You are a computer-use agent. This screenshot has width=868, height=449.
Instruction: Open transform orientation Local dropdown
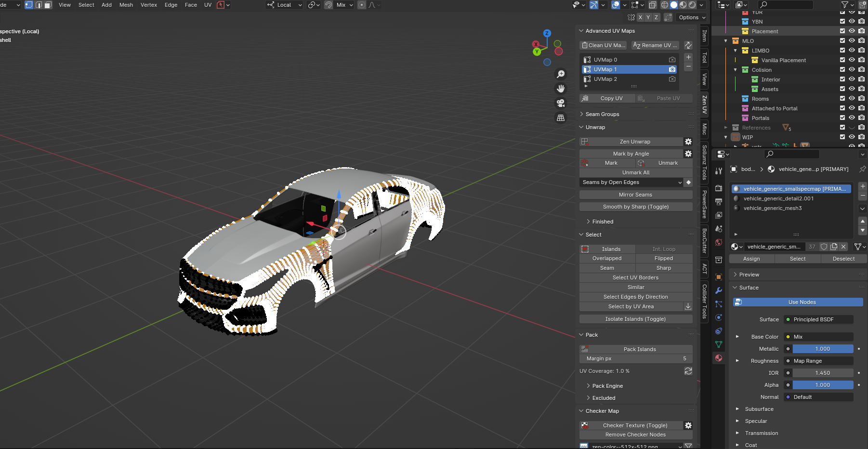tap(285, 5)
